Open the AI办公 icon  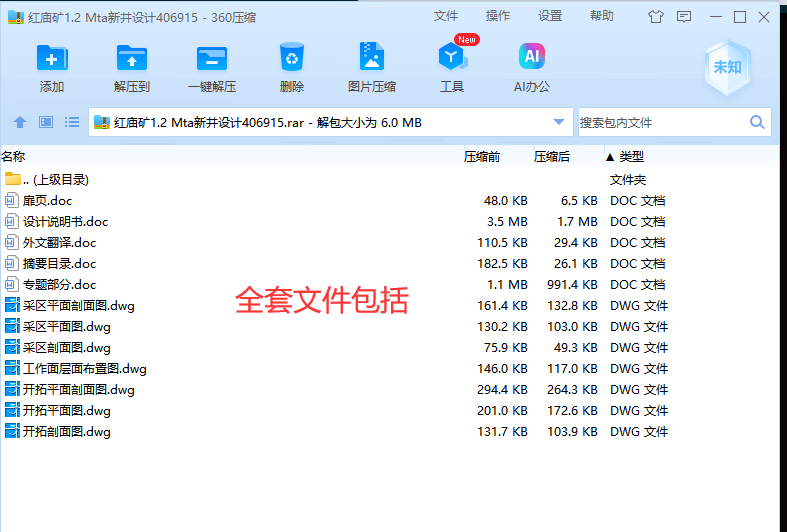pyautogui.click(x=532, y=56)
